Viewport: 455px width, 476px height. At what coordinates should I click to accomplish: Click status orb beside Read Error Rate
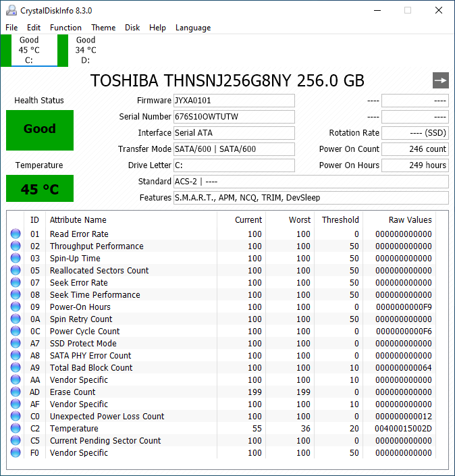click(16, 234)
